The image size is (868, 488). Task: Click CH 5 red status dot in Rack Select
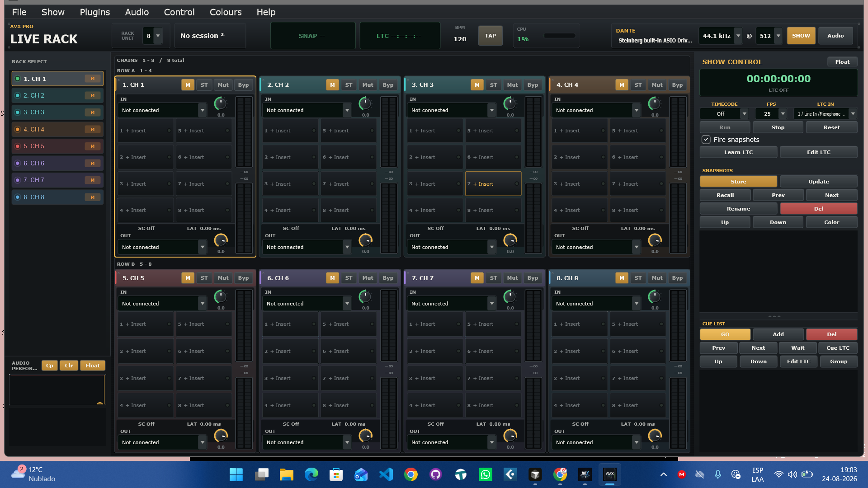pyautogui.click(x=18, y=146)
